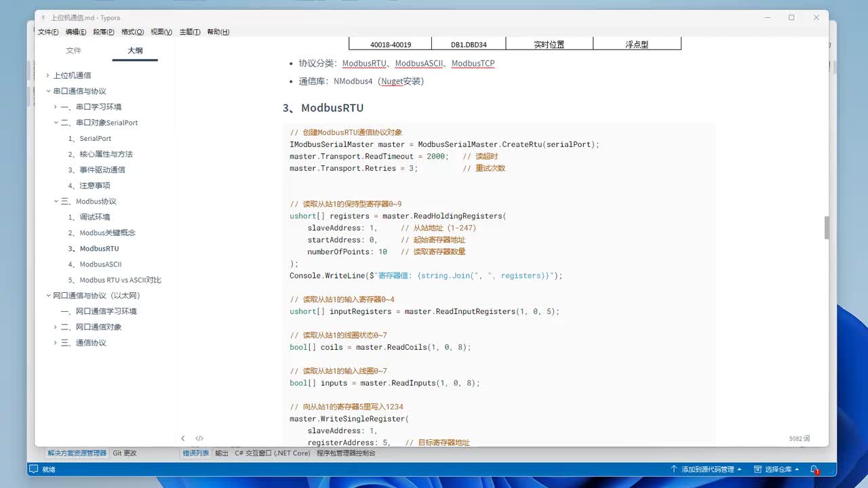
Task: Collapse the 三、Modbus协议 outline node
Action: point(56,201)
